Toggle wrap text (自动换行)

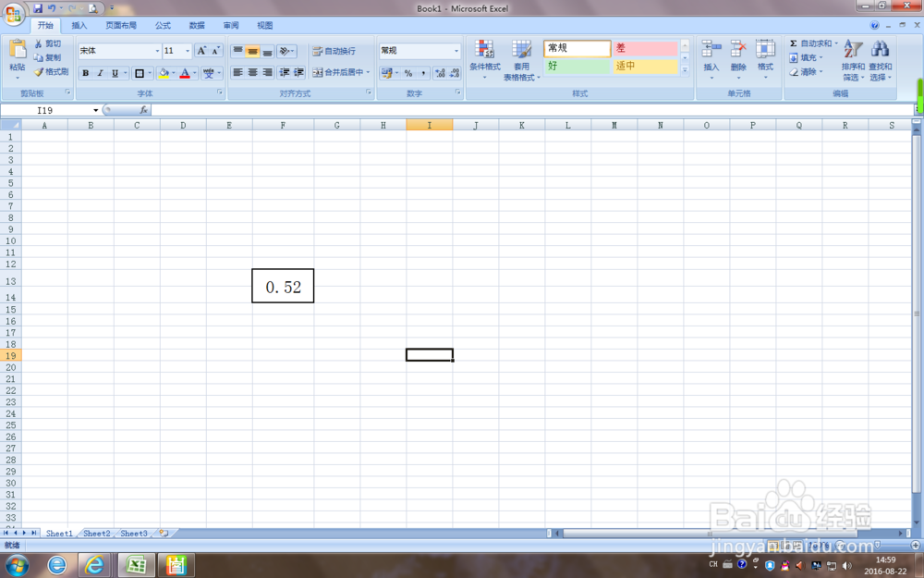click(334, 51)
